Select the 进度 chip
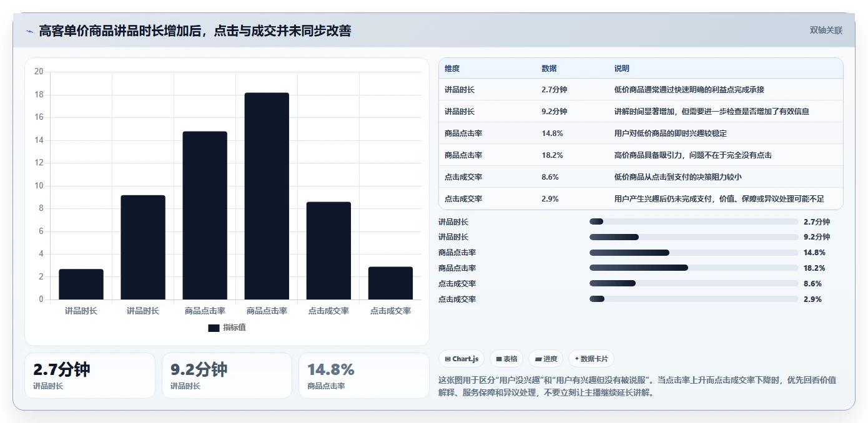Screen dimensions: 868x423 [x=546, y=359]
